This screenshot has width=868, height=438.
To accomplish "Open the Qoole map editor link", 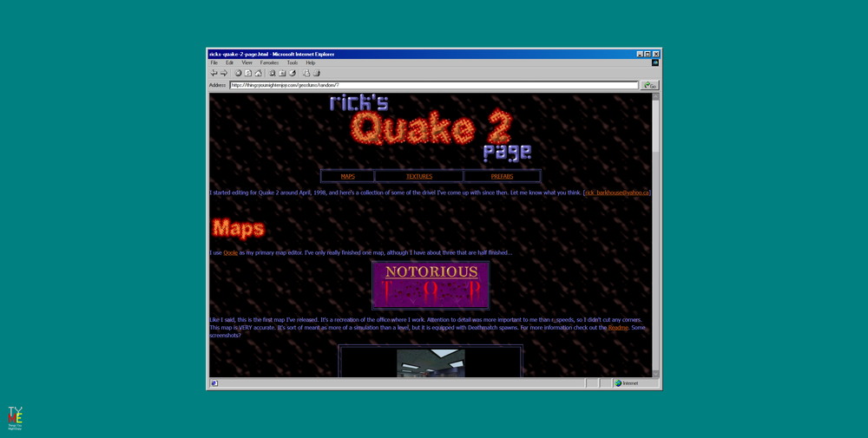I will (x=230, y=252).
